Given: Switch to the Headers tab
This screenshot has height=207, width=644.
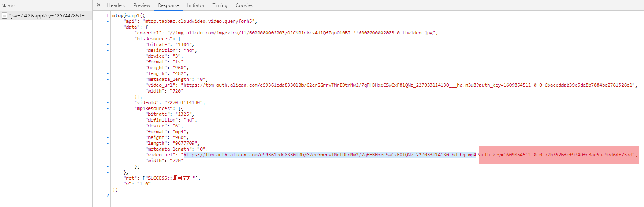Looking at the screenshot, I should coord(116,5).
